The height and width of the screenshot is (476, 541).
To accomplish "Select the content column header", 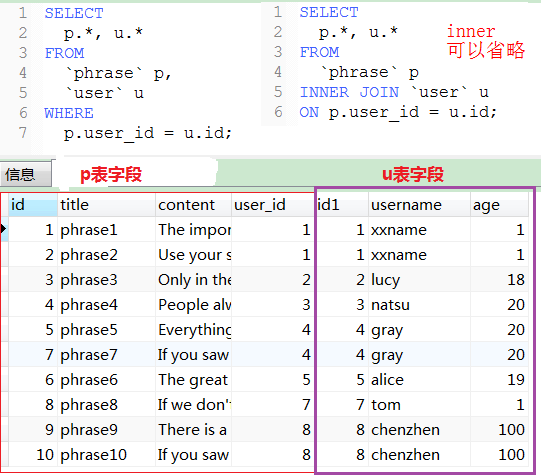I will click(193, 205).
